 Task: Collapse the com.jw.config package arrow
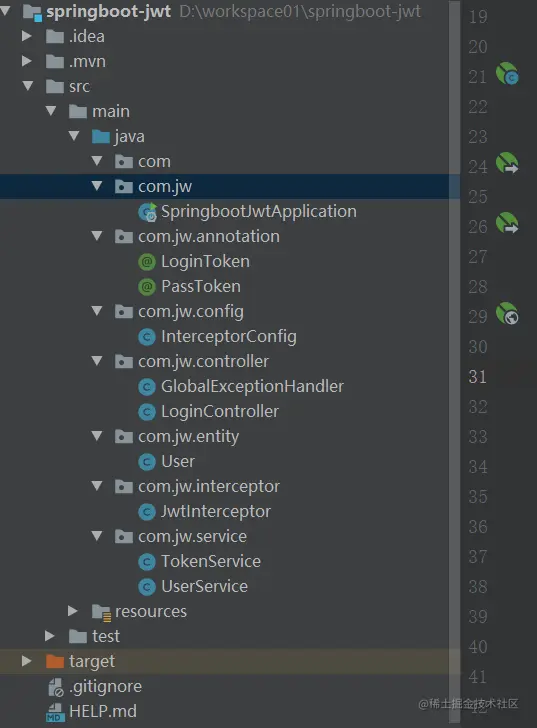click(x=97, y=311)
